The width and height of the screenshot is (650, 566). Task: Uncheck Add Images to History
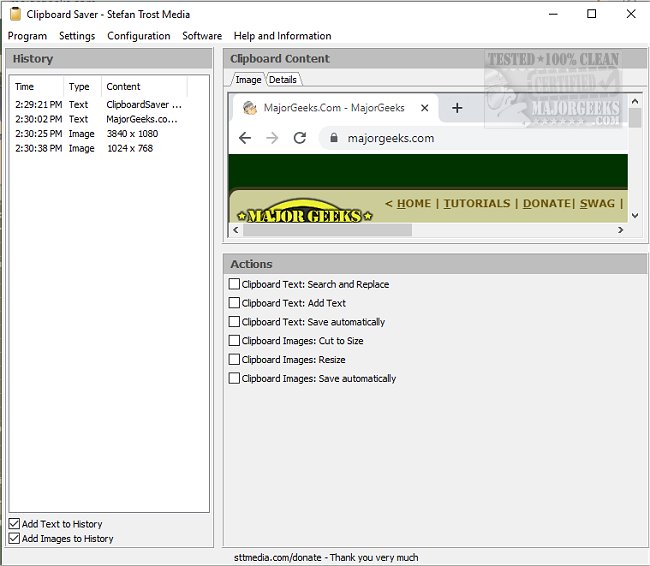tap(14, 539)
